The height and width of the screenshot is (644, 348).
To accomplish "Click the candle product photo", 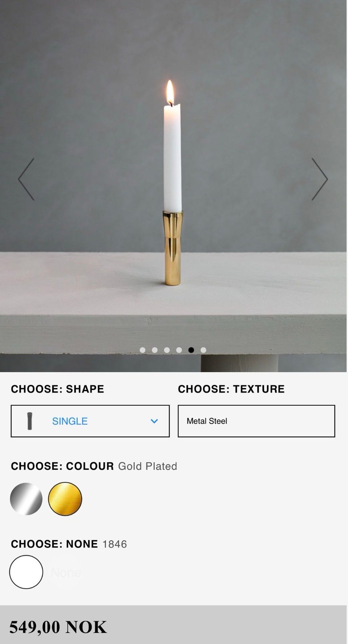I will [x=173, y=186].
